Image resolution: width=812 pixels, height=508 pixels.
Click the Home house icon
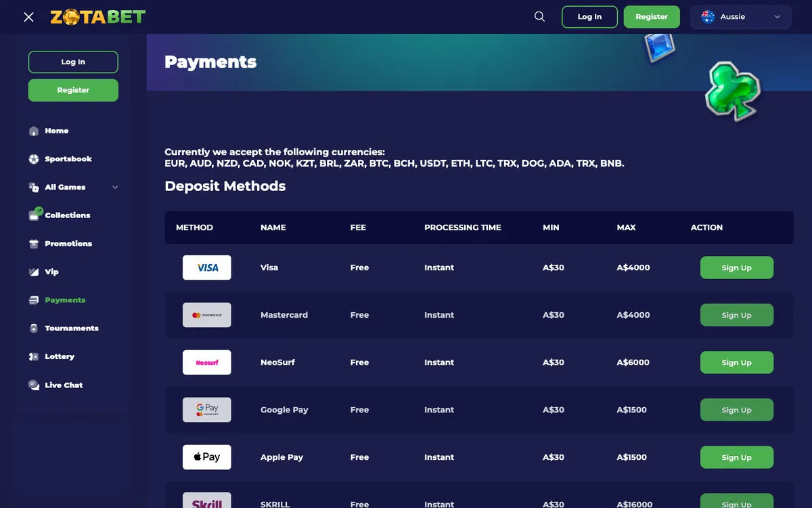(34, 131)
